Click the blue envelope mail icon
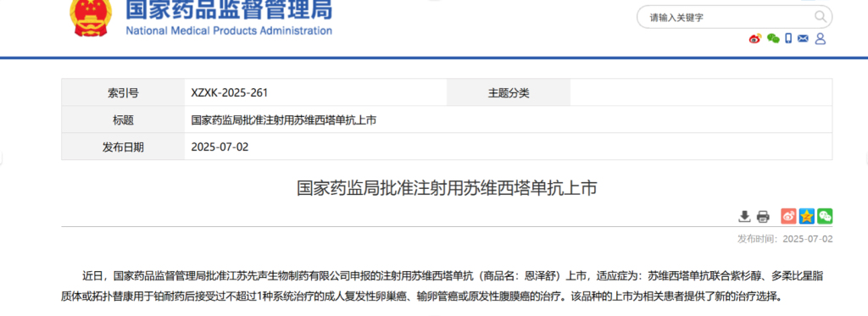The height and width of the screenshot is (316, 868). point(804,39)
